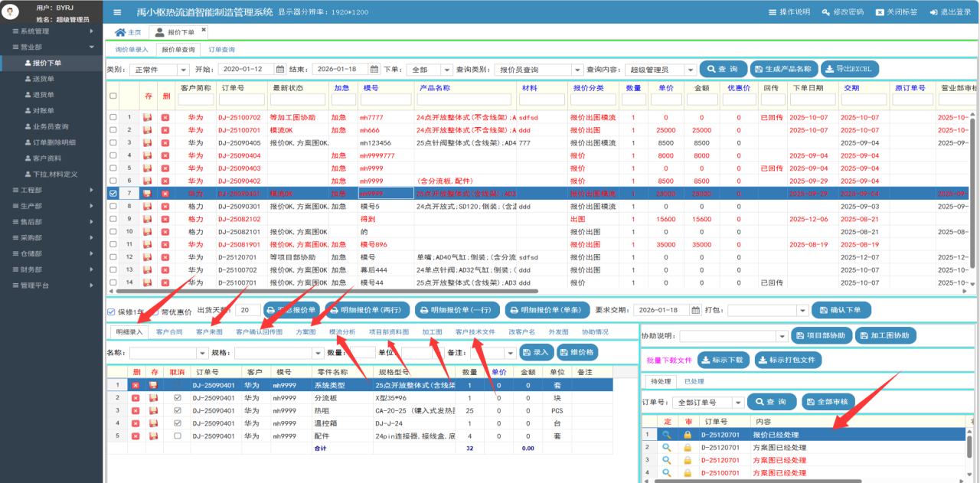Image resolution: width=980 pixels, height=483 pixels.
Task: Click the 导出EXCEL button
Action: [x=850, y=69]
